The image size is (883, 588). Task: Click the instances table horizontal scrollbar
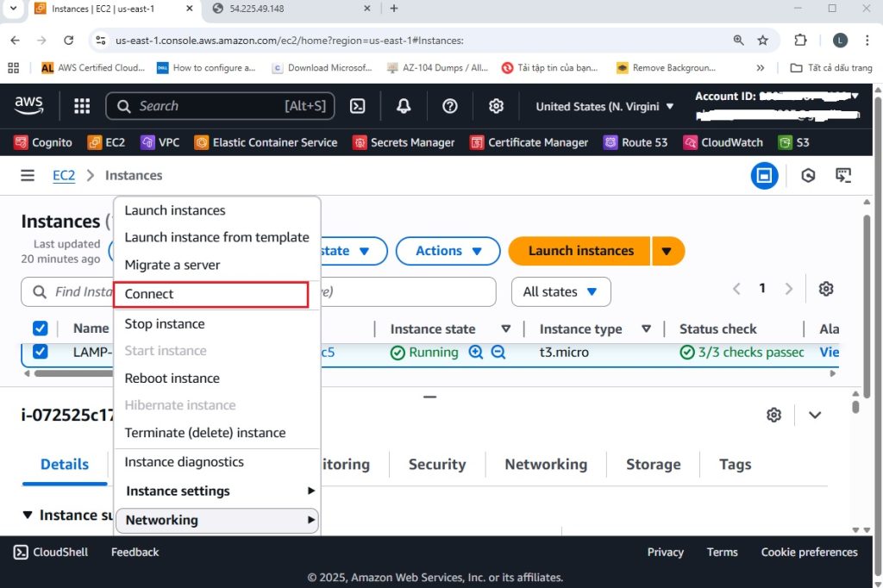pos(73,373)
